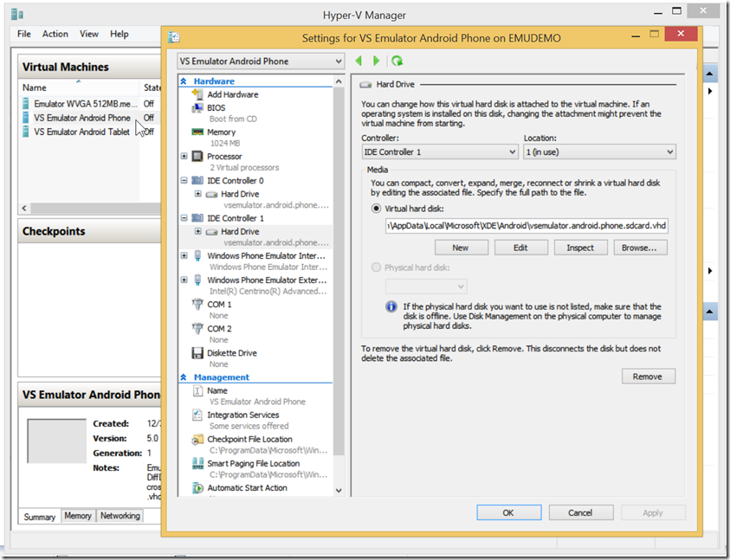The width and height of the screenshot is (730, 560).
Task: Open the Action menu
Action: pos(55,34)
